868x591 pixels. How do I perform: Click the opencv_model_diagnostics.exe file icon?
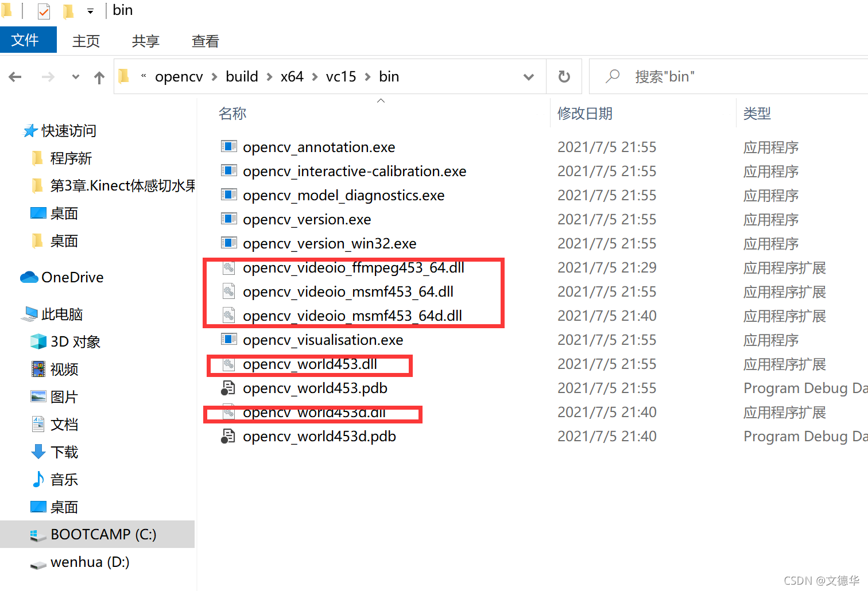pyautogui.click(x=229, y=195)
